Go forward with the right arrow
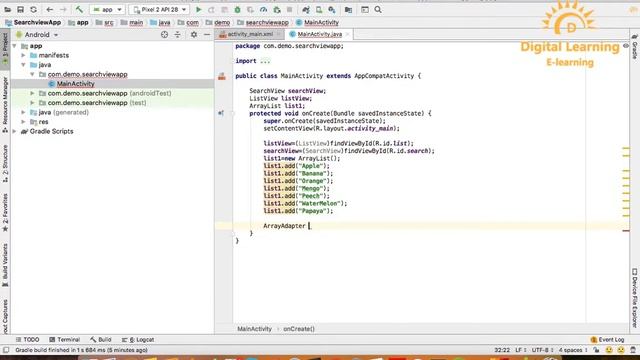The width and height of the screenshot is (640, 360). (63, 9)
